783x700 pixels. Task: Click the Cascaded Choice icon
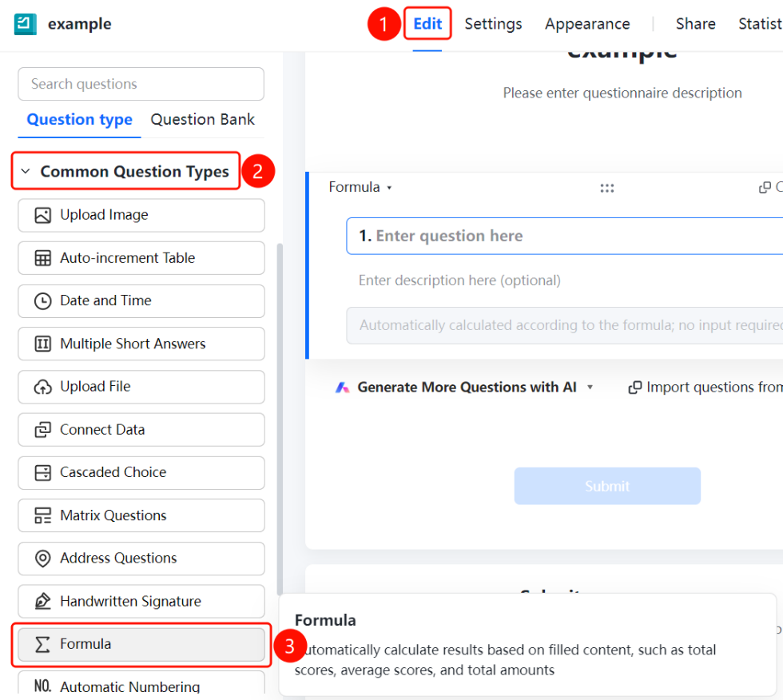43,473
